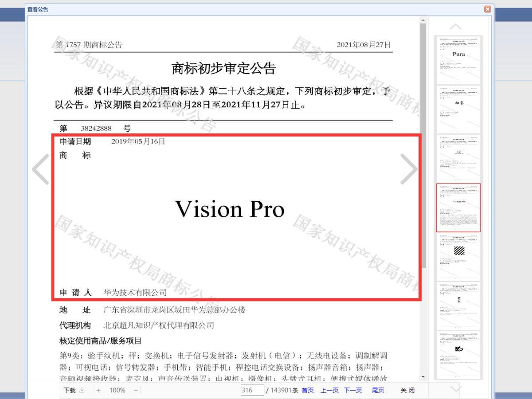The width and height of the screenshot is (532, 399).
Task: Click the page number input showing 316
Action: pos(252,390)
